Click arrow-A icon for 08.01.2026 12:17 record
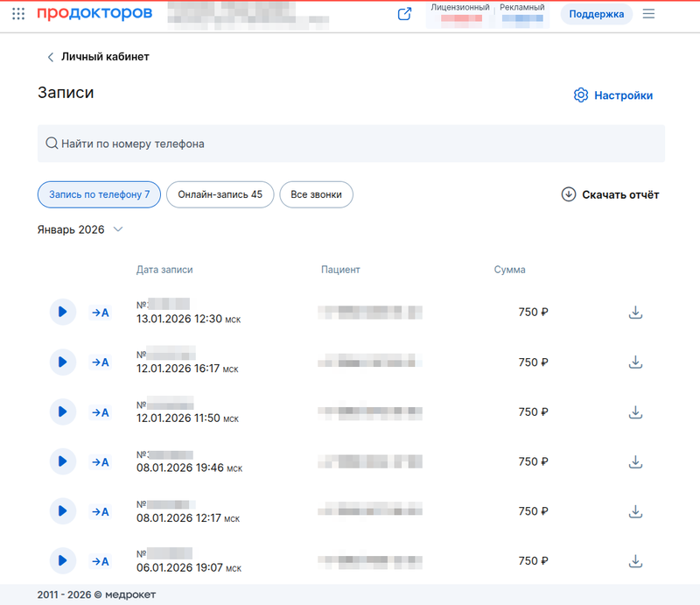Image resolution: width=700 pixels, height=605 pixels. pyautogui.click(x=100, y=511)
